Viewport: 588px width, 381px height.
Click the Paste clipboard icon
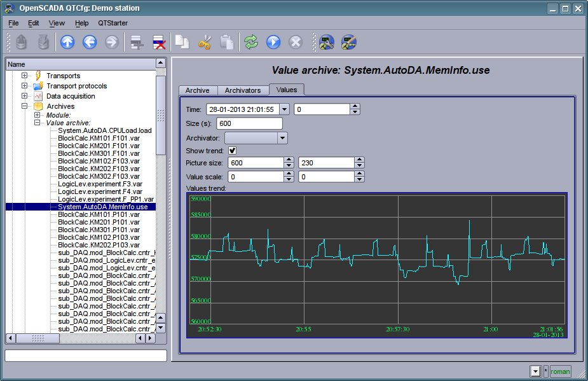[x=227, y=42]
